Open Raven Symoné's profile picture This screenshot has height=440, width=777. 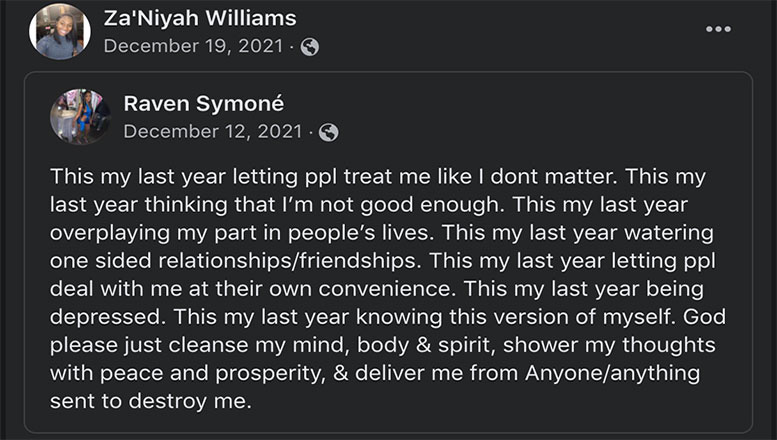[x=79, y=116]
